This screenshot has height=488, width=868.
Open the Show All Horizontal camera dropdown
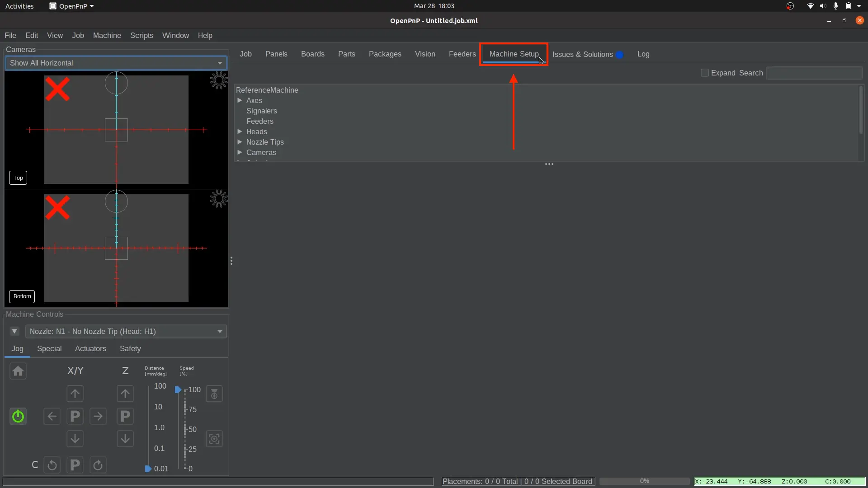point(116,63)
